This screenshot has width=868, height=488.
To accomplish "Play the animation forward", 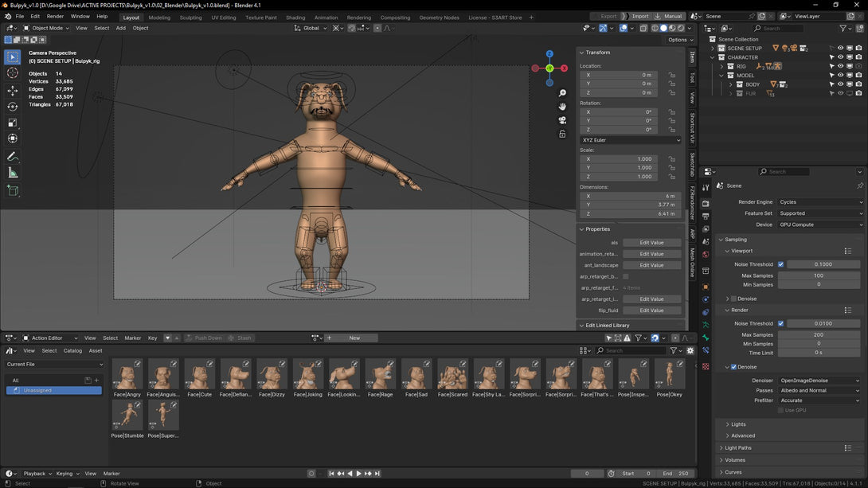I will coord(358,474).
